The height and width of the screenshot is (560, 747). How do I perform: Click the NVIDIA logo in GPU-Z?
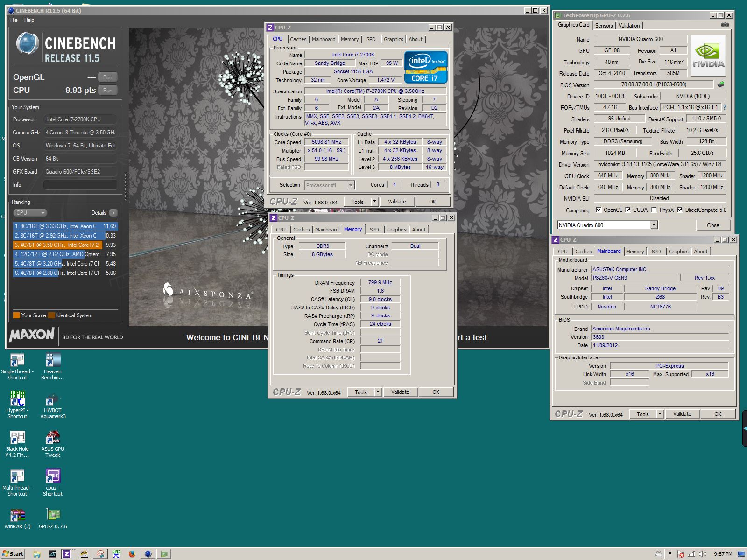click(708, 55)
